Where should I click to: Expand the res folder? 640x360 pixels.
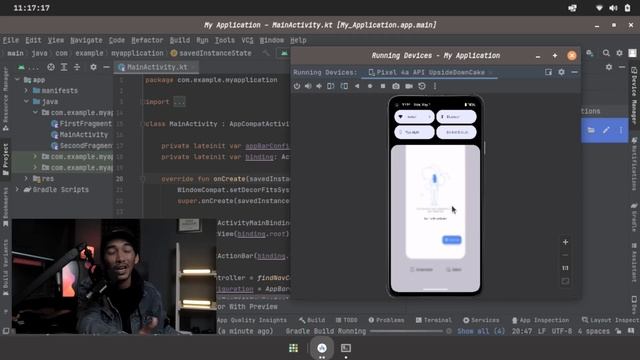click(x=26, y=178)
